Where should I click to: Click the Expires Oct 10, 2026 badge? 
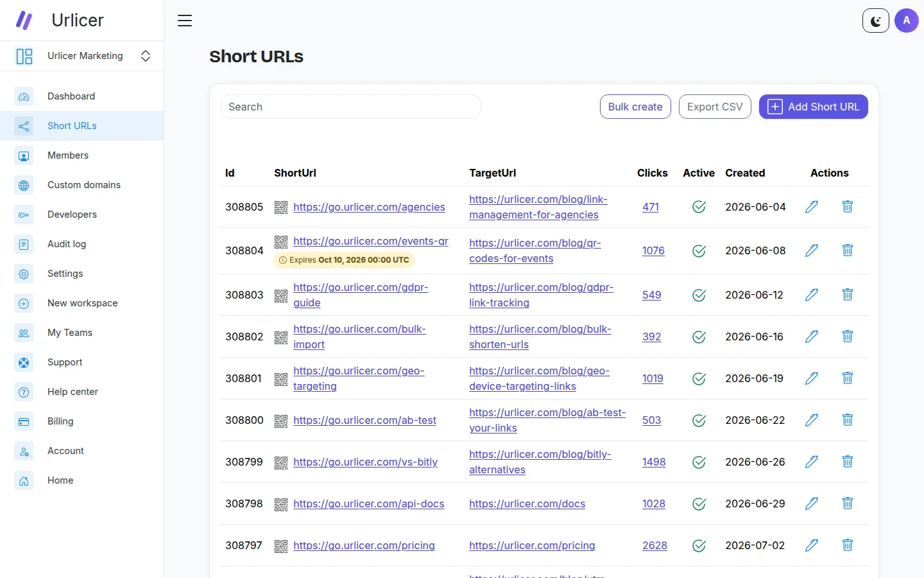[344, 260]
